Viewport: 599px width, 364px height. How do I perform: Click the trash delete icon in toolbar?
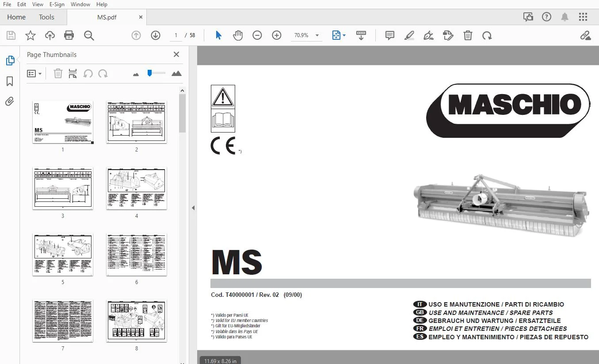[468, 35]
